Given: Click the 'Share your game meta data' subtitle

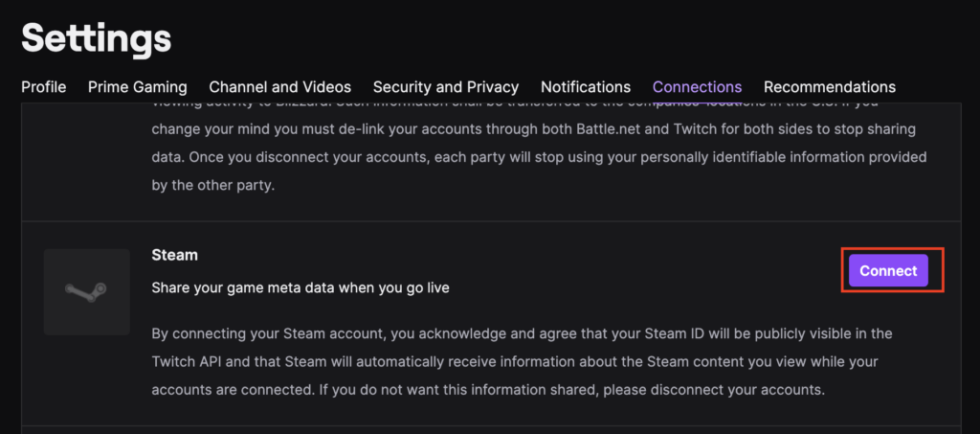Looking at the screenshot, I should [301, 288].
